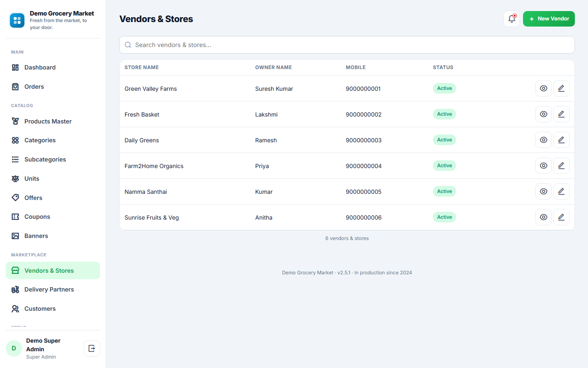588x368 pixels.
Task: Click the log out icon button
Action: tap(92, 348)
